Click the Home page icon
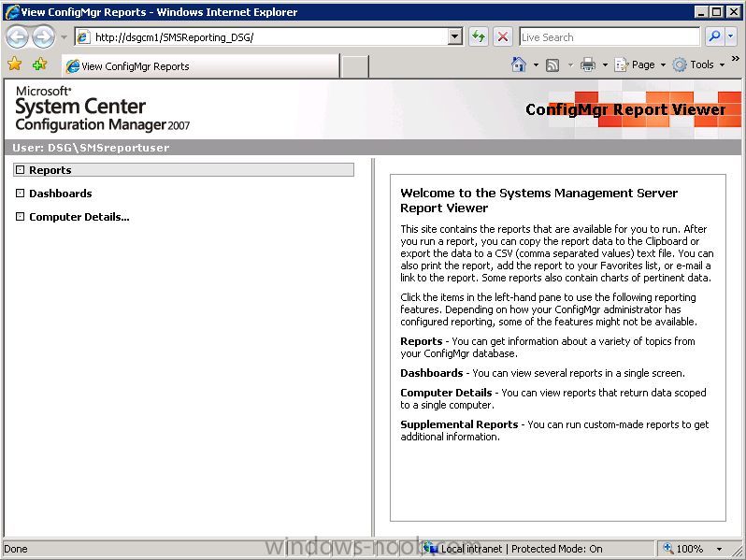 pyautogui.click(x=519, y=65)
